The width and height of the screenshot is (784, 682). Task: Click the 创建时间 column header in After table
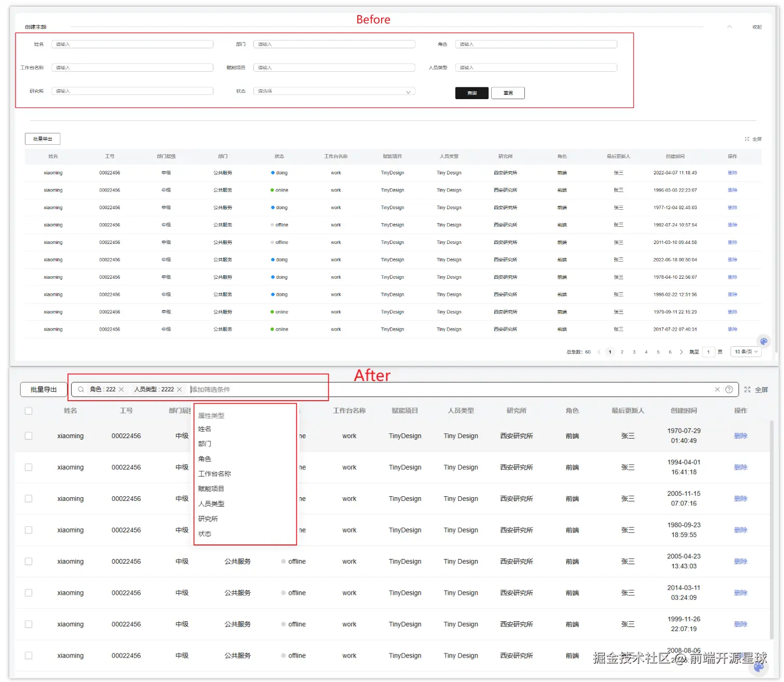[684, 411]
